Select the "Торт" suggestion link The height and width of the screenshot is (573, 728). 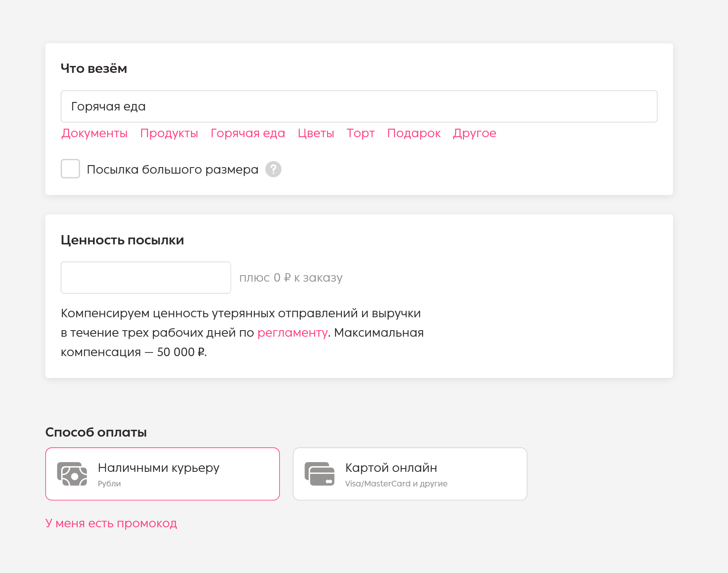click(360, 133)
